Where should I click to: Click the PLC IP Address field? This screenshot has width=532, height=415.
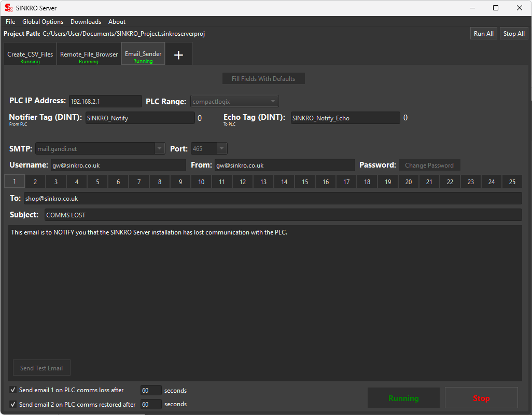[x=105, y=102]
